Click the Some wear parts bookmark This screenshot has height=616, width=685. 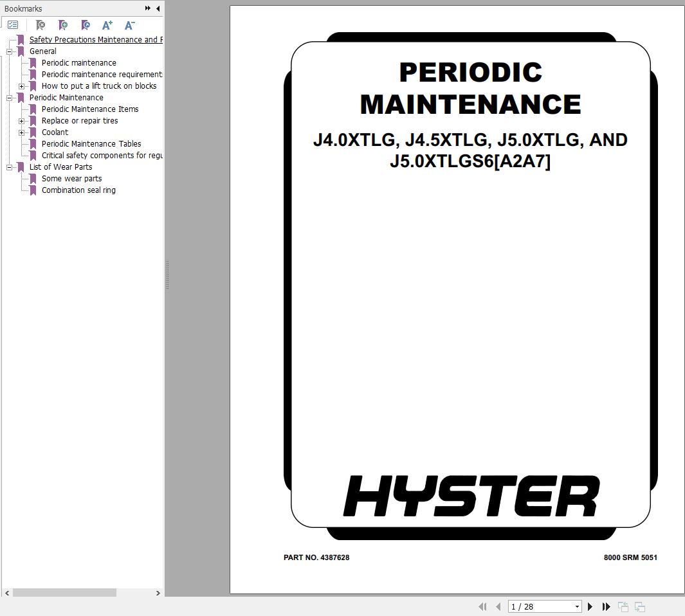[71, 179]
